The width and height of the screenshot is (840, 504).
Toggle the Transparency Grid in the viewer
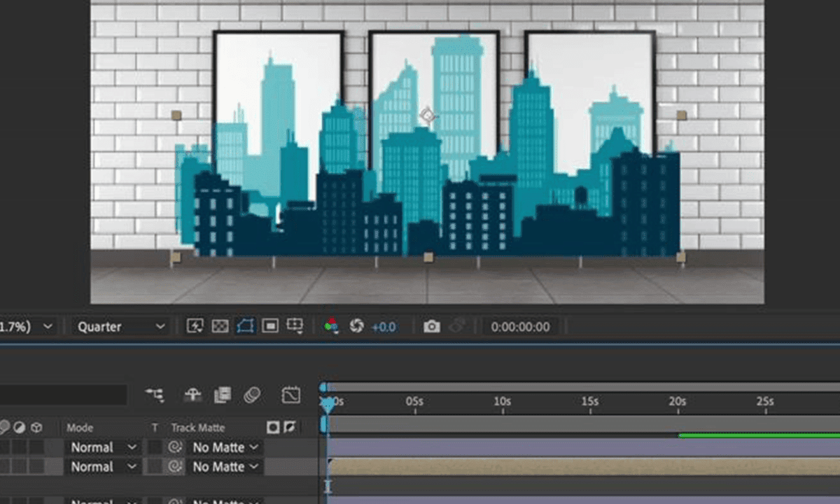coord(219,325)
